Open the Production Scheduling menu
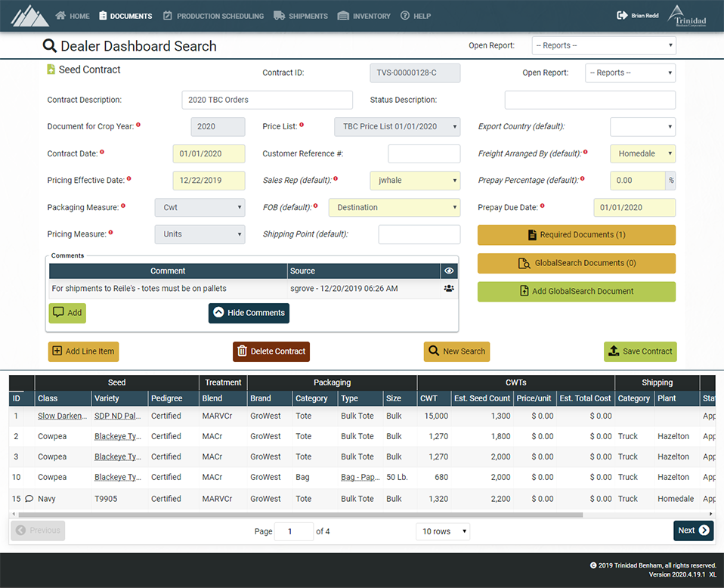Viewport: 724px width, 588px height. pos(213,16)
